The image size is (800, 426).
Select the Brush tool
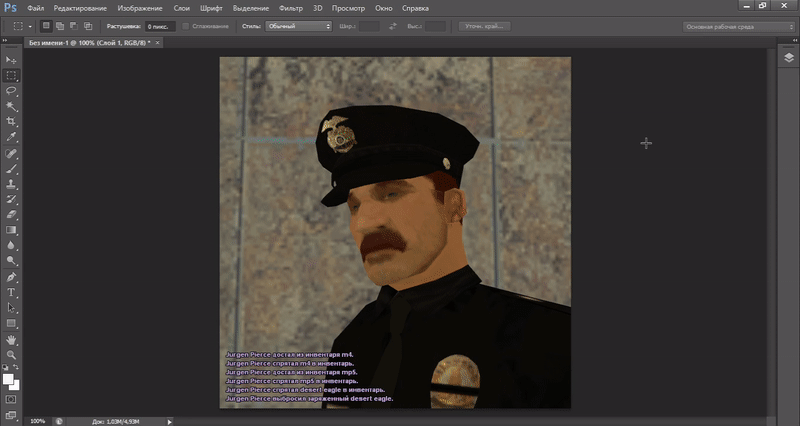pos(11,168)
